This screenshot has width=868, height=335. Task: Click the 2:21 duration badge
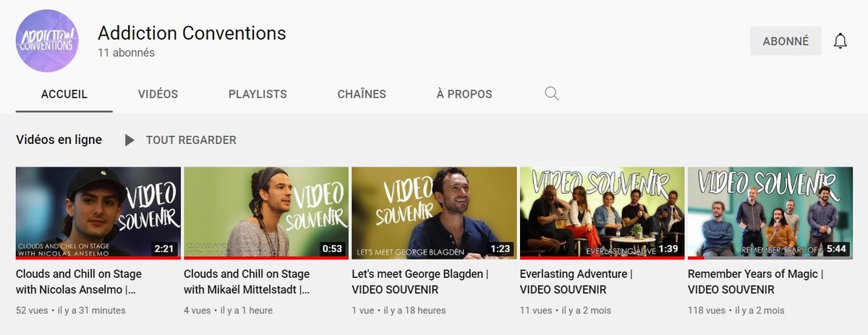pyautogui.click(x=164, y=248)
